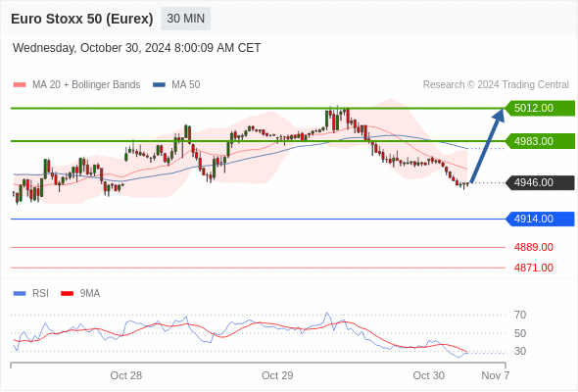The width and height of the screenshot is (578, 392).
Task: Click the 30 MIN timeframe badge
Action: 186,19
